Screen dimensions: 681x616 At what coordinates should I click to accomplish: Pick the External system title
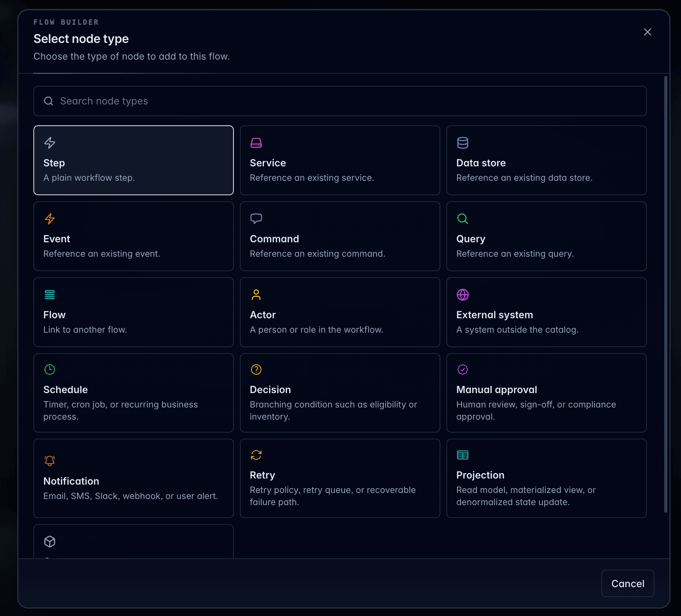tap(495, 315)
